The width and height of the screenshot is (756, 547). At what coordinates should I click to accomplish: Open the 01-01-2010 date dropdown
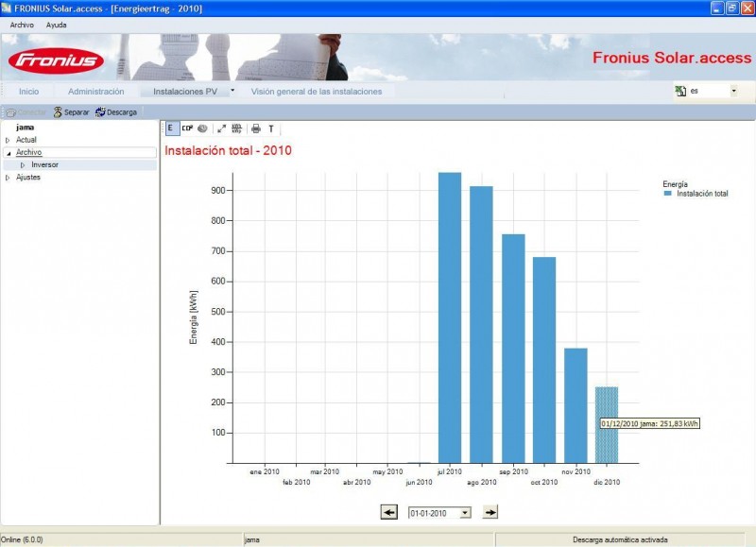tap(465, 513)
